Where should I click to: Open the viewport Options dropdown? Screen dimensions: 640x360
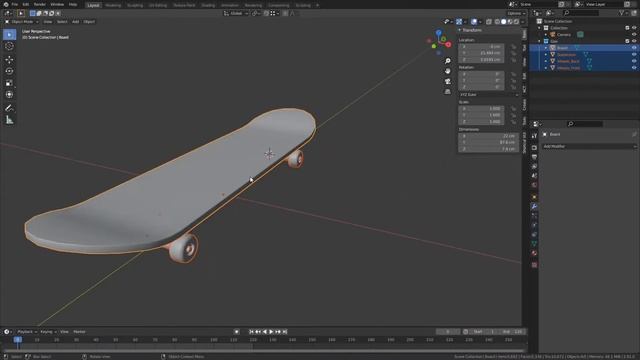tap(516, 13)
